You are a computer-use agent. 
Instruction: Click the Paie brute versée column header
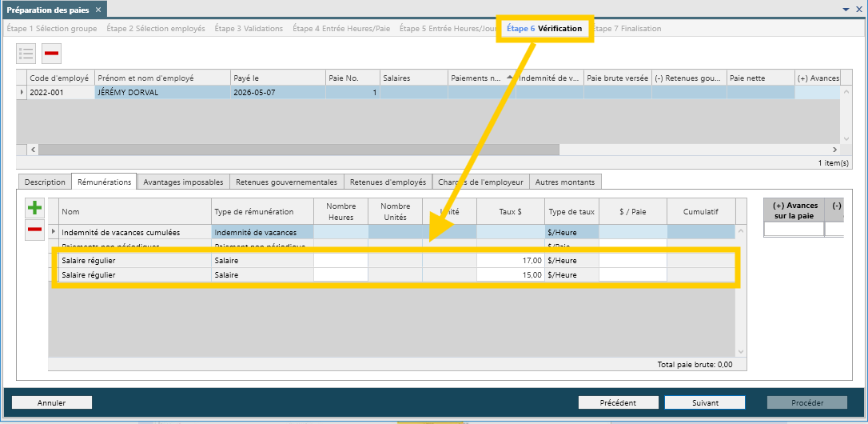618,78
